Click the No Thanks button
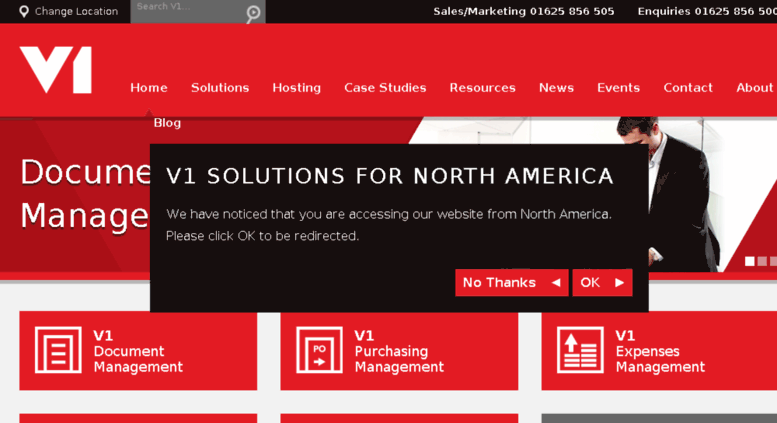 [511, 283]
